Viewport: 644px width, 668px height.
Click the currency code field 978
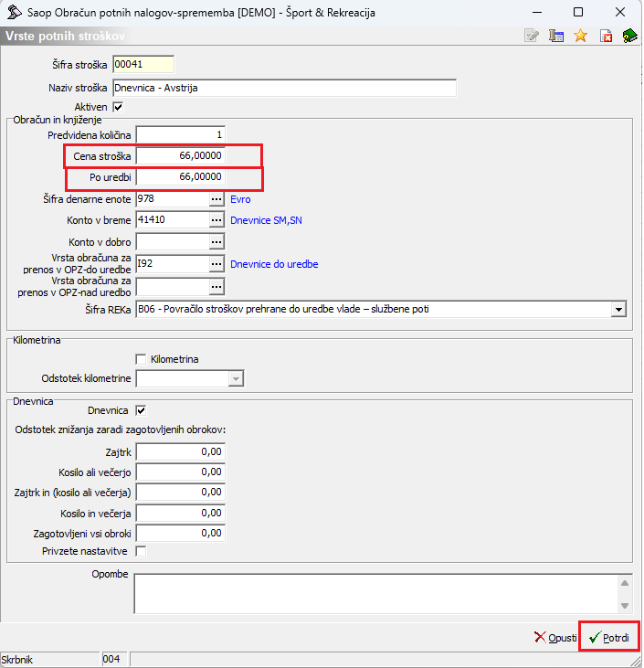173,199
